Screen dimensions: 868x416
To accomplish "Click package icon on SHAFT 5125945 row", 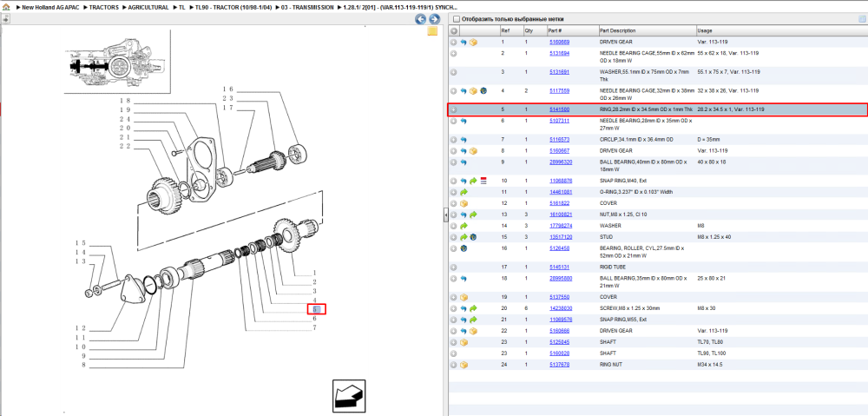I will point(464,342).
